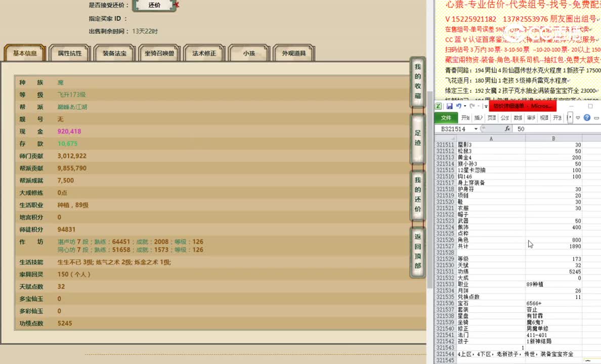Open the Undo history dropdown arrow

pyautogui.click(x=465, y=106)
